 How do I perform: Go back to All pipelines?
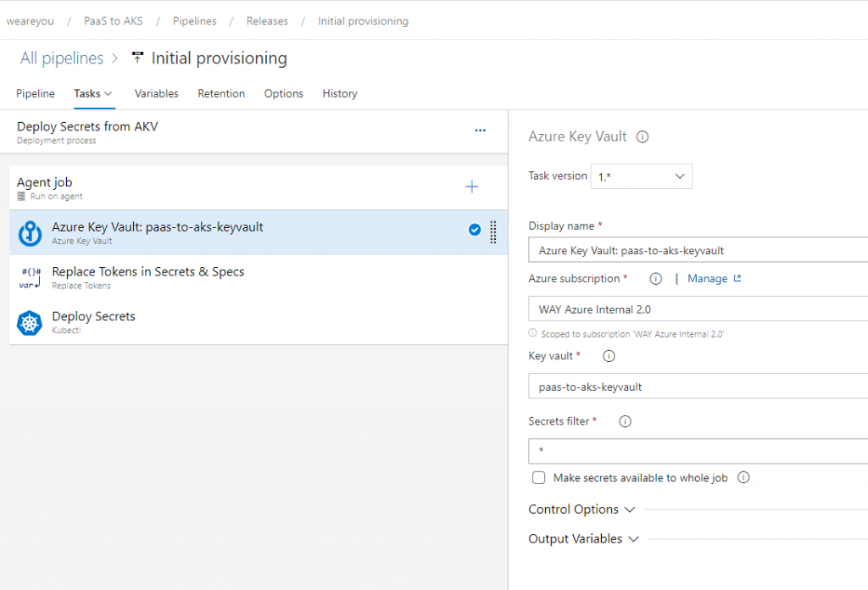pos(61,58)
